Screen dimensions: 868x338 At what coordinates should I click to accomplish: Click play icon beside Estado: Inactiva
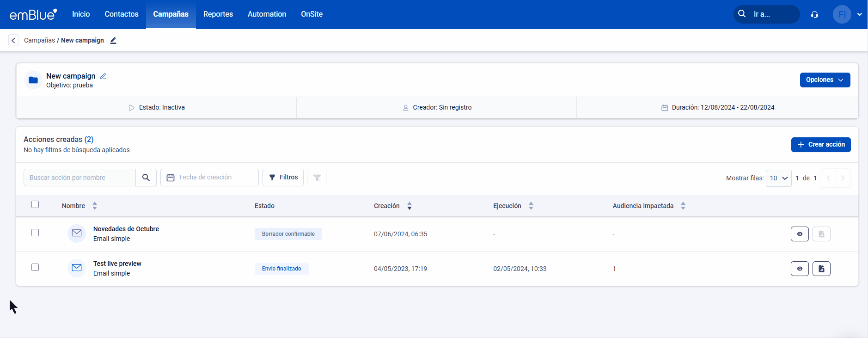click(132, 108)
